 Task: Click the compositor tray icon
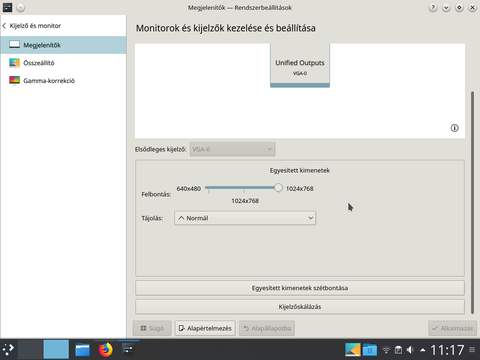[353, 350]
